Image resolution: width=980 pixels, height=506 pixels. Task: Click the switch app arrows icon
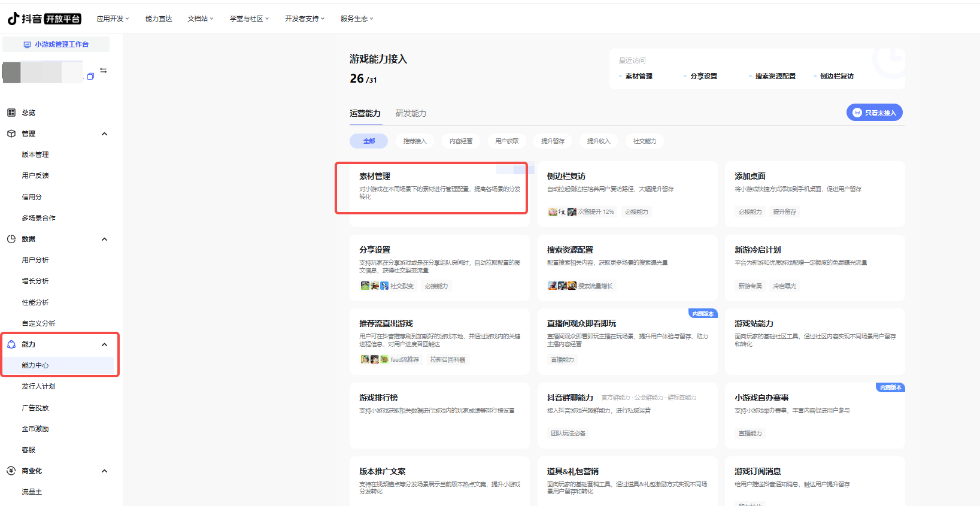104,70
